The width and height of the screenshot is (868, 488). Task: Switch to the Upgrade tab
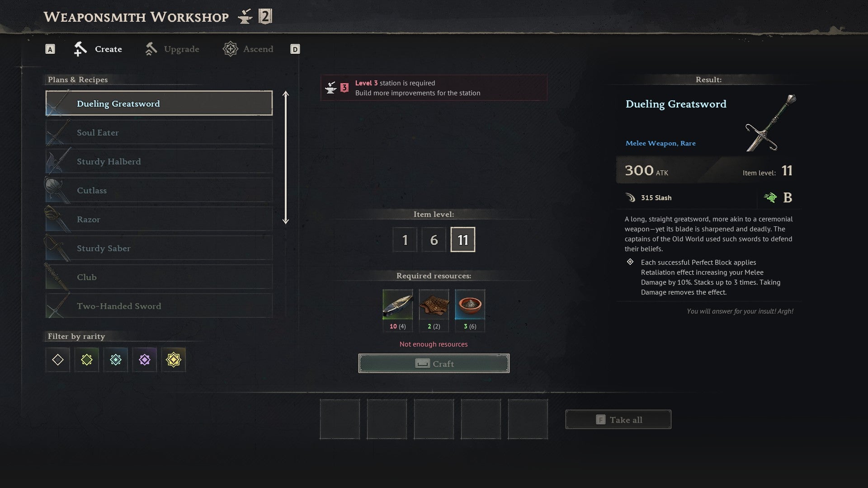(172, 49)
